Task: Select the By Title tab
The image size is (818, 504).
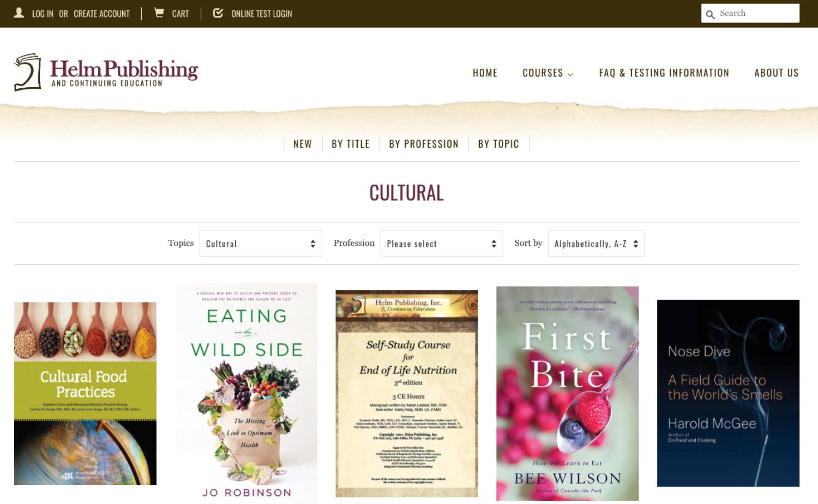Action: click(x=351, y=144)
